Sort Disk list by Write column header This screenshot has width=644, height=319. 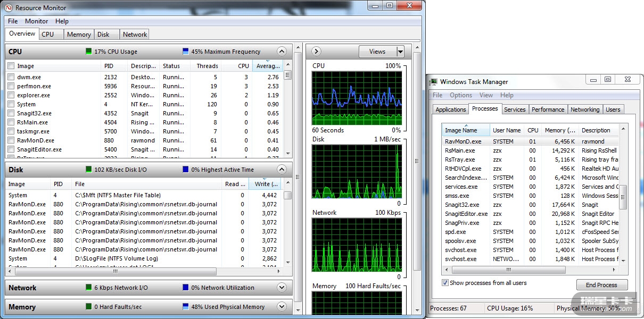click(x=264, y=184)
